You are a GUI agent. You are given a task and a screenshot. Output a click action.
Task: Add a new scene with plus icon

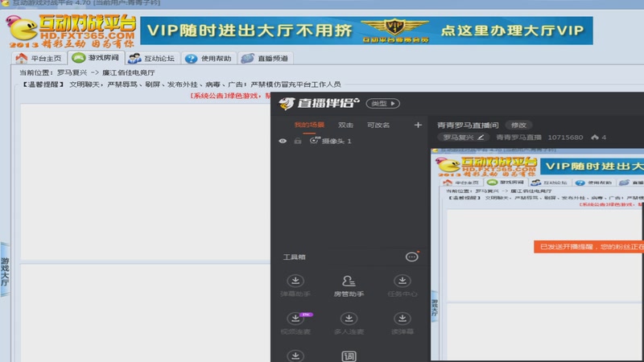pos(418,125)
